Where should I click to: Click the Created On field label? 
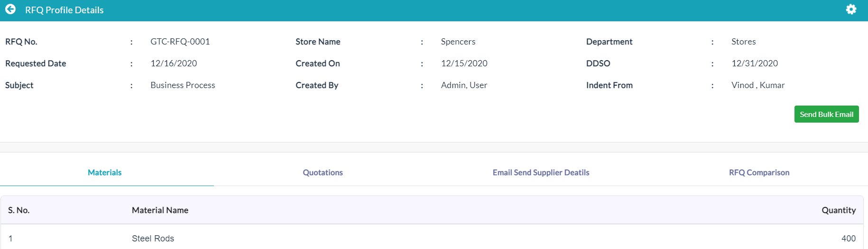[x=318, y=63]
